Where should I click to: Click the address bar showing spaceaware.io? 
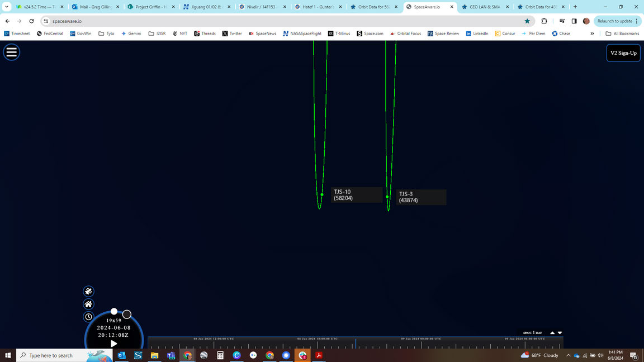(287, 21)
